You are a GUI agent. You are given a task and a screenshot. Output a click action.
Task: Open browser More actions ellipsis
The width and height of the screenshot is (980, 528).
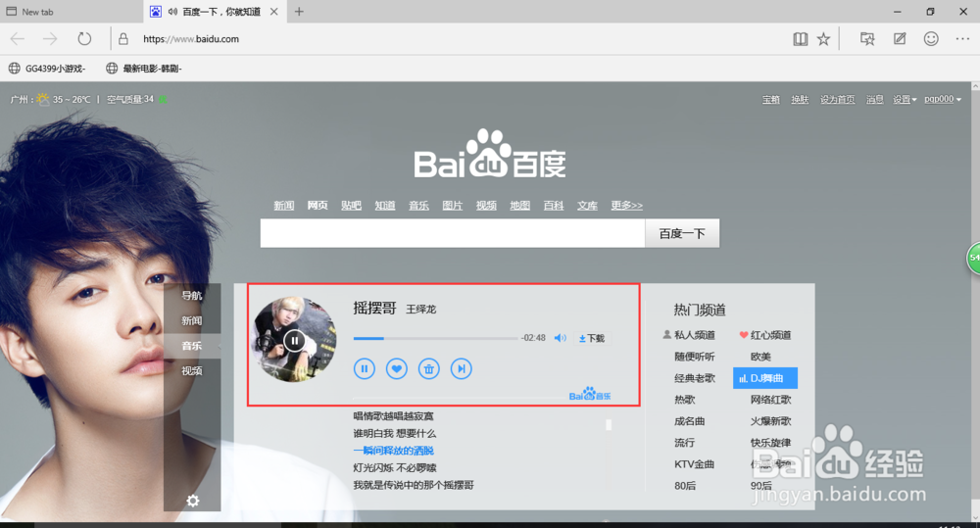pyautogui.click(x=962, y=39)
